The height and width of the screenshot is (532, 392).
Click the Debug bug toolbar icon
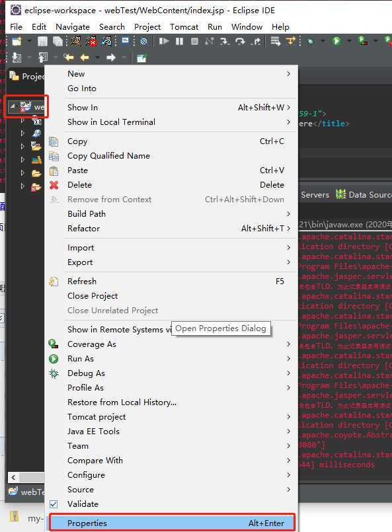310,42
